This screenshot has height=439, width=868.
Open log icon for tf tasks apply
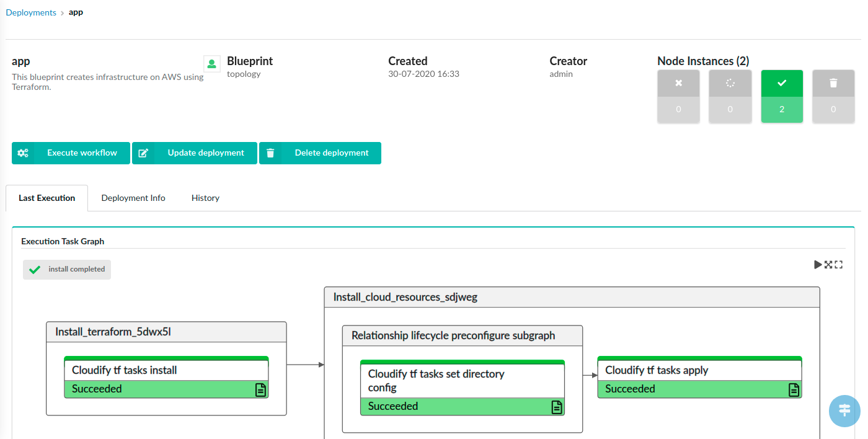click(x=794, y=389)
